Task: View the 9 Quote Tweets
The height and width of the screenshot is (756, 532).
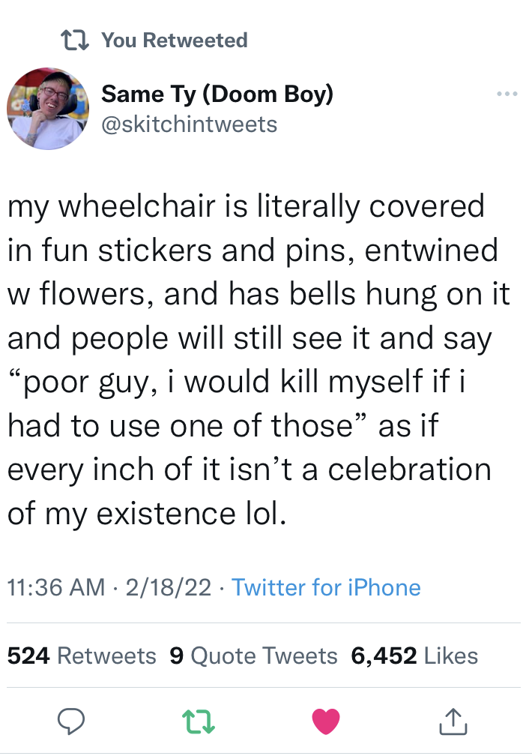Action: 254,655
